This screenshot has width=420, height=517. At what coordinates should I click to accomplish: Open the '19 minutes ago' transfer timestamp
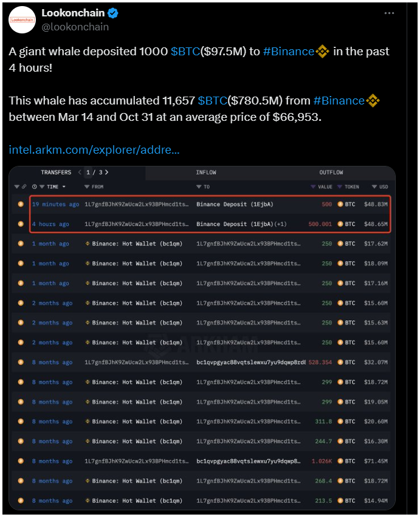pos(55,204)
